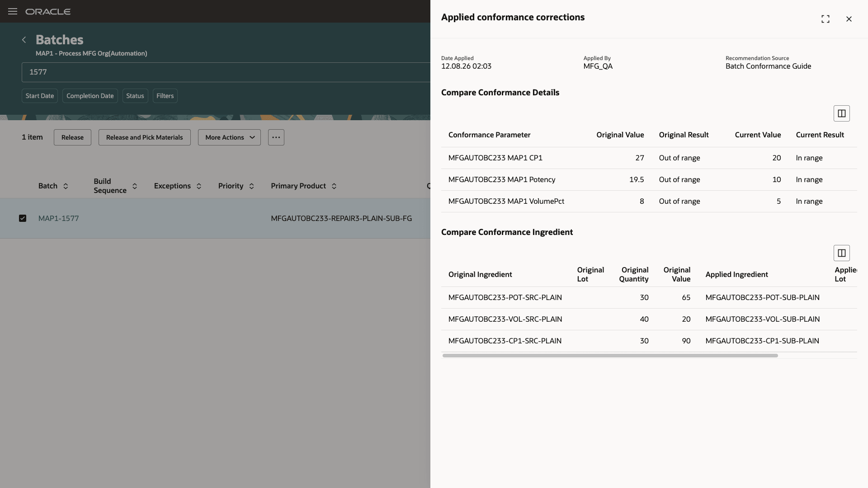Select the MFGAUTOBC233 MAP1 VolumePct row

(649, 202)
